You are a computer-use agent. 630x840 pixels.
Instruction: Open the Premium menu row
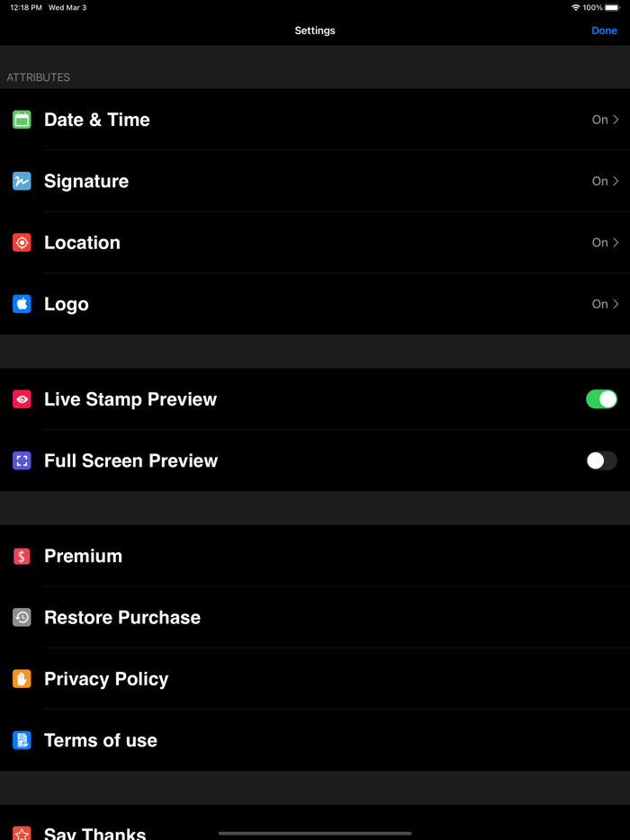pyautogui.click(x=315, y=556)
